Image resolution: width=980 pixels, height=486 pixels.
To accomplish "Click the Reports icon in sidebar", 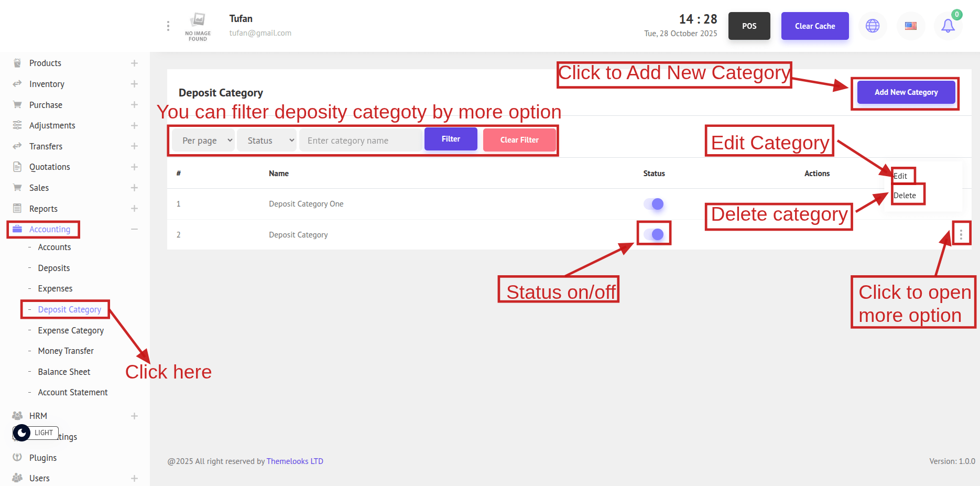I will point(17,209).
